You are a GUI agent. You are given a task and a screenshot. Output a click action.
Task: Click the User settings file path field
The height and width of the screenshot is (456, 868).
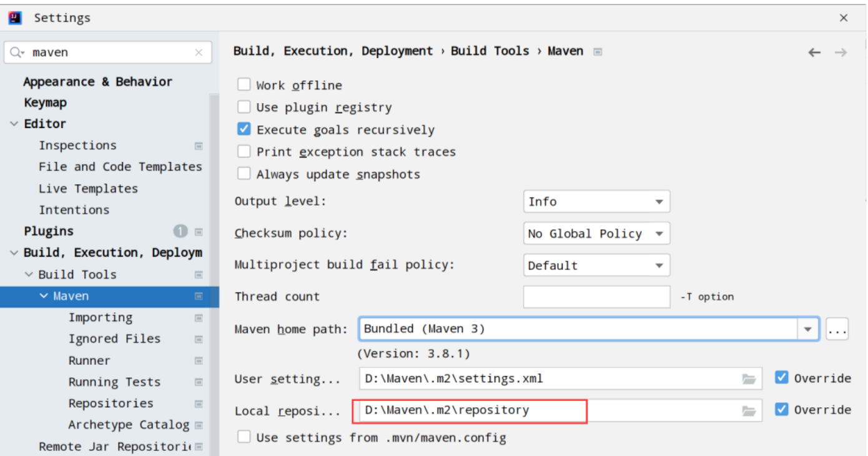coord(560,379)
